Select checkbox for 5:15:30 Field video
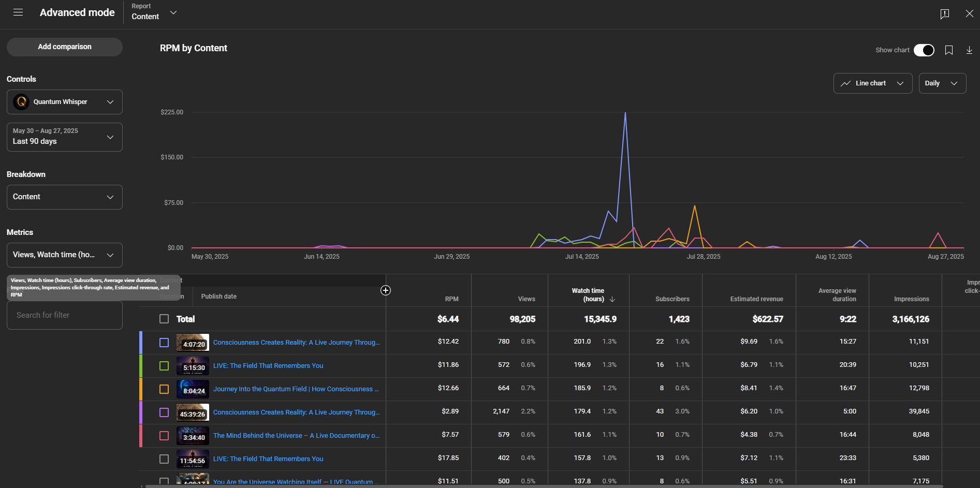The height and width of the screenshot is (488, 980). coord(164,366)
